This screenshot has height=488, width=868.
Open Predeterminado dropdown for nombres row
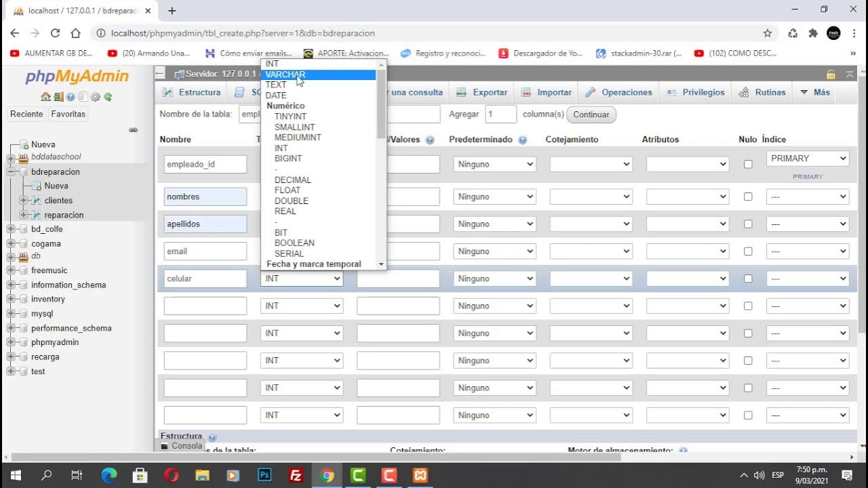(494, 197)
